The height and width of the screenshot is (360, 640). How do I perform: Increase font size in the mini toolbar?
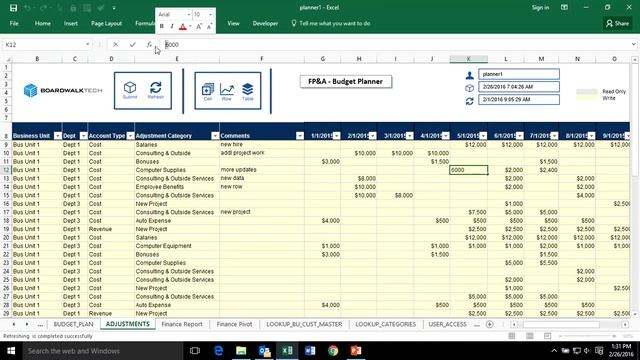pos(199,27)
